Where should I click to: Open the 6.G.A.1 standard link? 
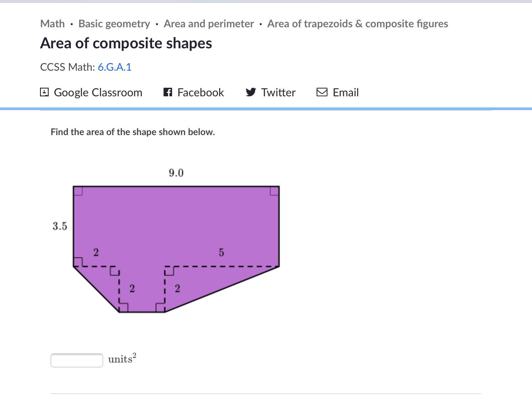coord(115,67)
